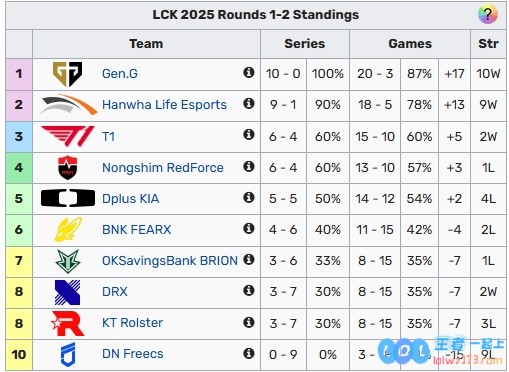Open the Hanwha Life Esports info icon
The image size is (509, 372).
click(249, 103)
